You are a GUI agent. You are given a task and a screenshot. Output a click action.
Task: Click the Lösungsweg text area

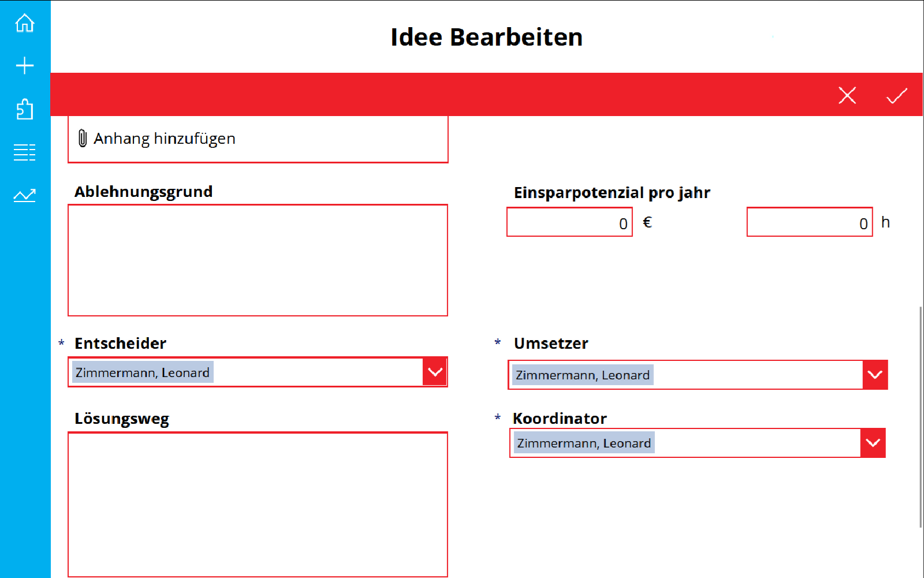click(x=258, y=502)
